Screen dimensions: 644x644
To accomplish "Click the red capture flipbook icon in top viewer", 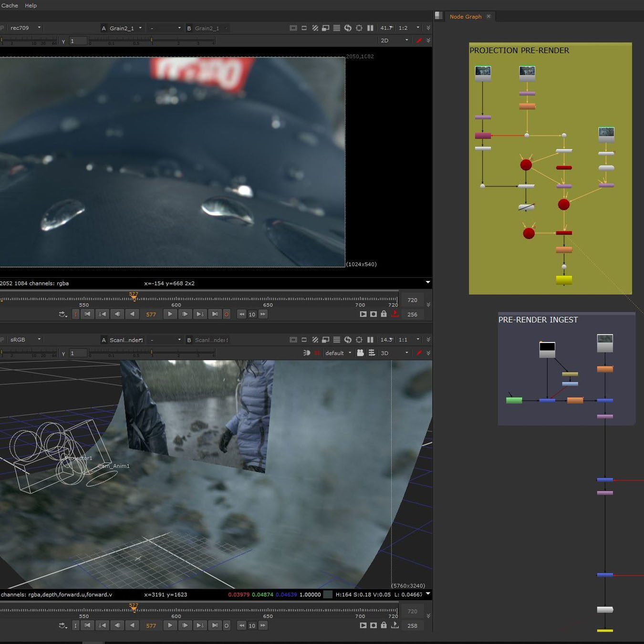I will pyautogui.click(x=395, y=314).
